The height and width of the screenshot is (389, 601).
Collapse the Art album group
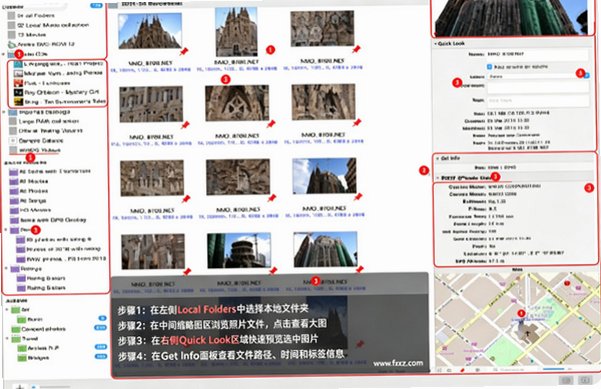tap(7, 309)
